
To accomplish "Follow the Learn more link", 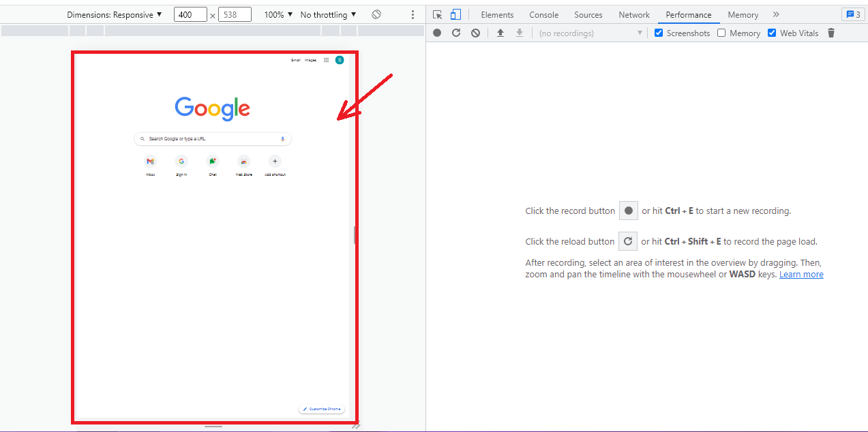I will click(x=801, y=275).
